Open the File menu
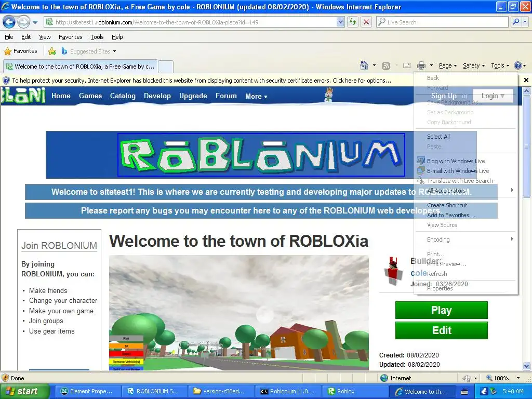Image resolution: width=532 pixels, height=399 pixels. point(9,37)
